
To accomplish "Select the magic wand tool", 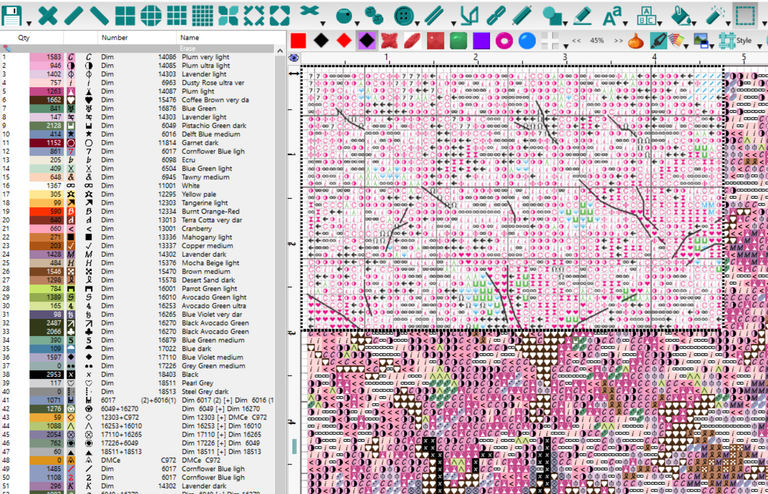I will coord(714,14).
